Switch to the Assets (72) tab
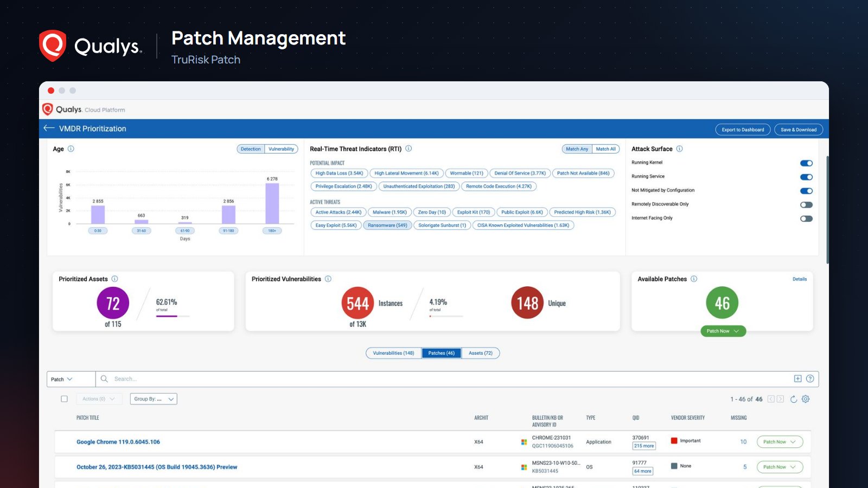The width and height of the screenshot is (868, 488). point(481,353)
